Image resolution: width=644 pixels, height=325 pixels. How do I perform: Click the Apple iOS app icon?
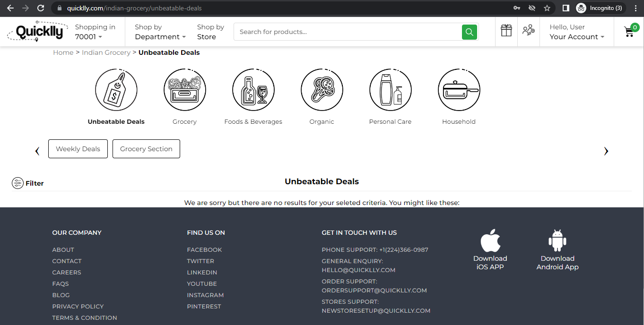490,241
